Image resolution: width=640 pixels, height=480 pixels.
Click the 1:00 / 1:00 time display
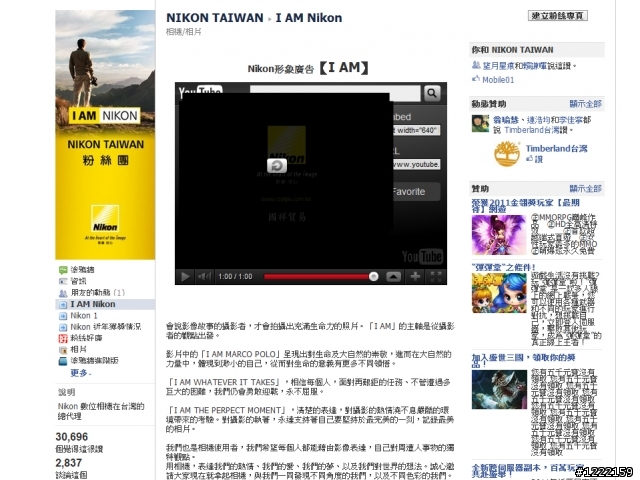point(235,276)
